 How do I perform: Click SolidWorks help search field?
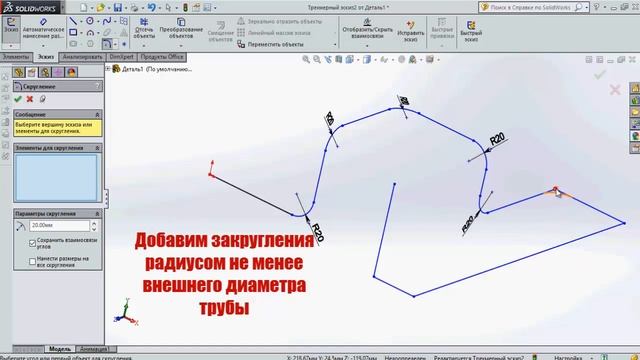pos(530,7)
